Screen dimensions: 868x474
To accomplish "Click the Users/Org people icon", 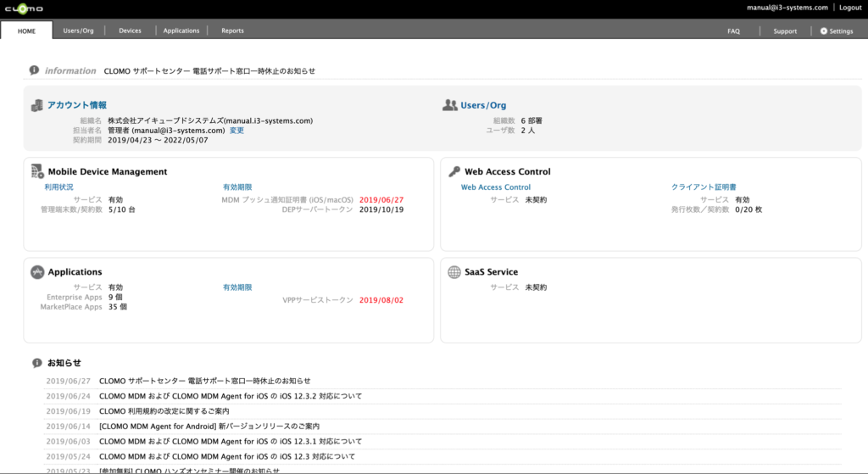I will point(449,104).
